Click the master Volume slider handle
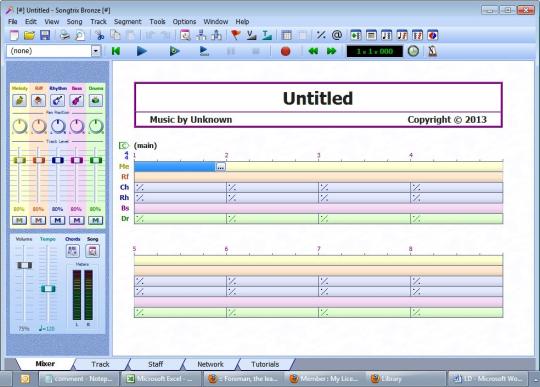 24,265
